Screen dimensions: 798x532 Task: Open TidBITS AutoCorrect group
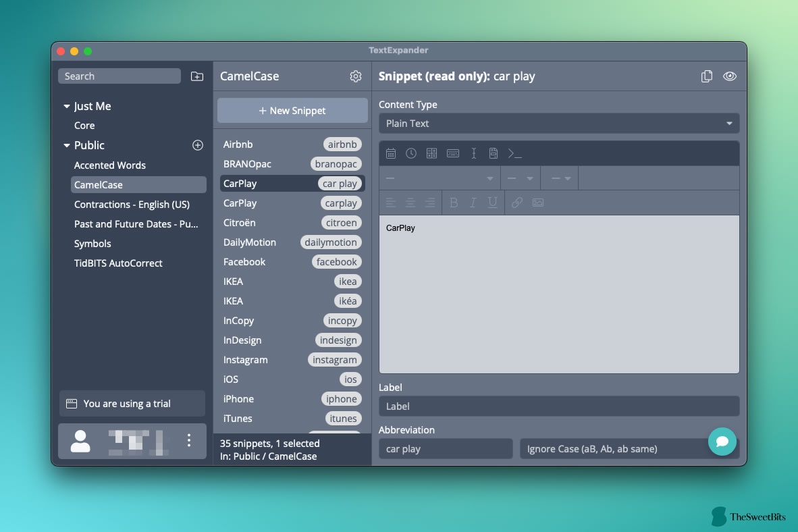pyautogui.click(x=118, y=263)
